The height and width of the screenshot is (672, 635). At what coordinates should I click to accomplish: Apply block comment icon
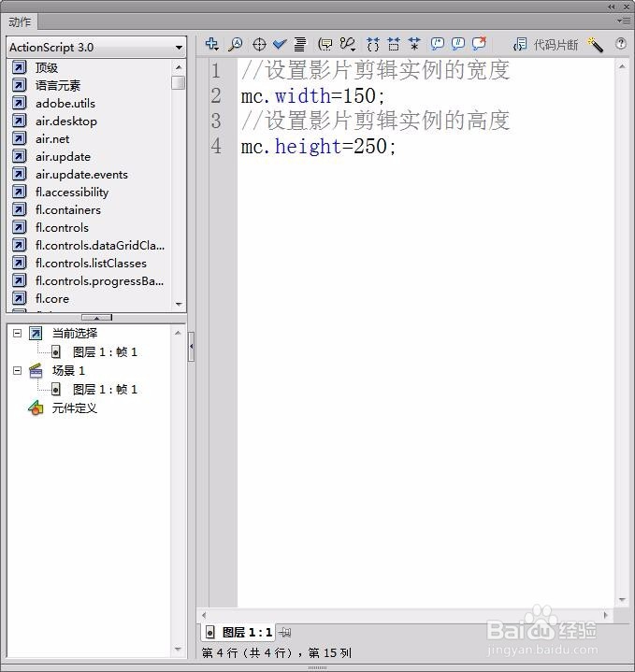pos(438,44)
